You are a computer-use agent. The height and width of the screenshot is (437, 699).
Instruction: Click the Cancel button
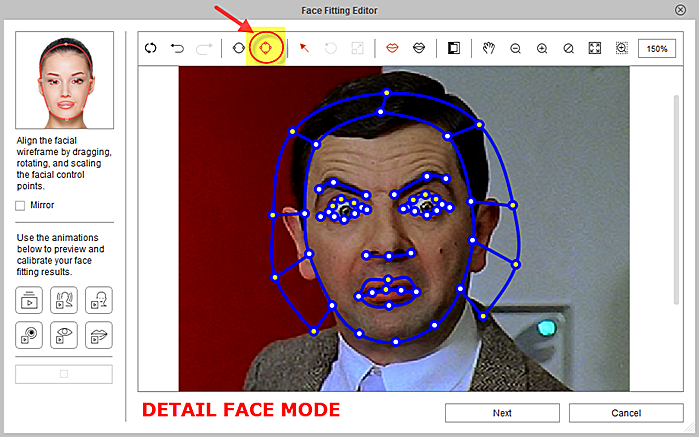[x=626, y=413]
